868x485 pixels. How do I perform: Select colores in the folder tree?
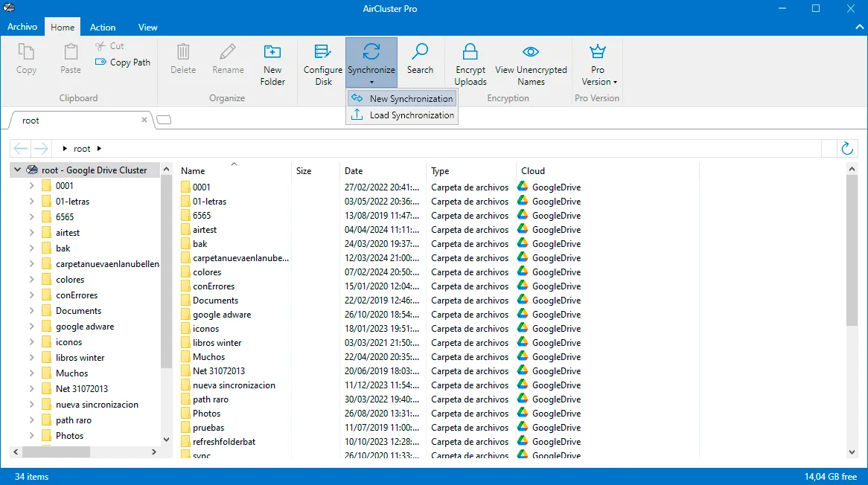point(70,280)
